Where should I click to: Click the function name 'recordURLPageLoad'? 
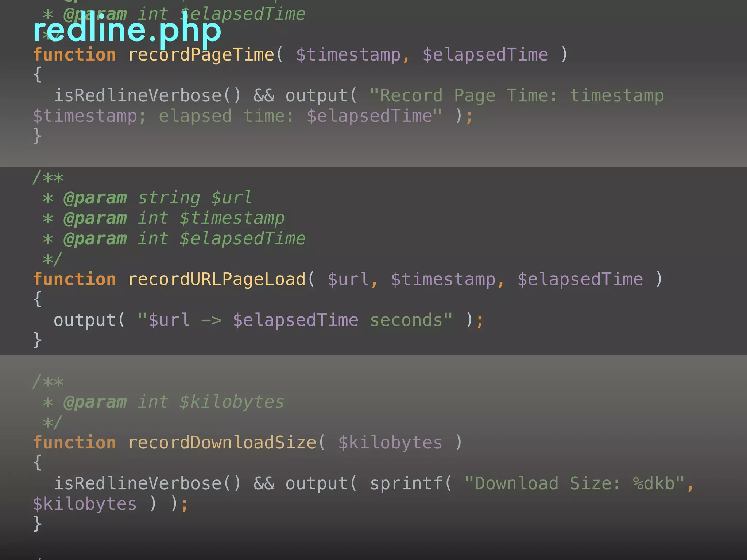[x=217, y=280]
